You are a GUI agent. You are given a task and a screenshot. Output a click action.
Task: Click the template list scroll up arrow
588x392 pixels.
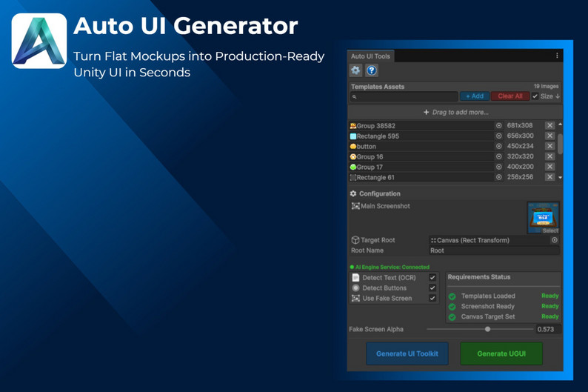(561, 124)
